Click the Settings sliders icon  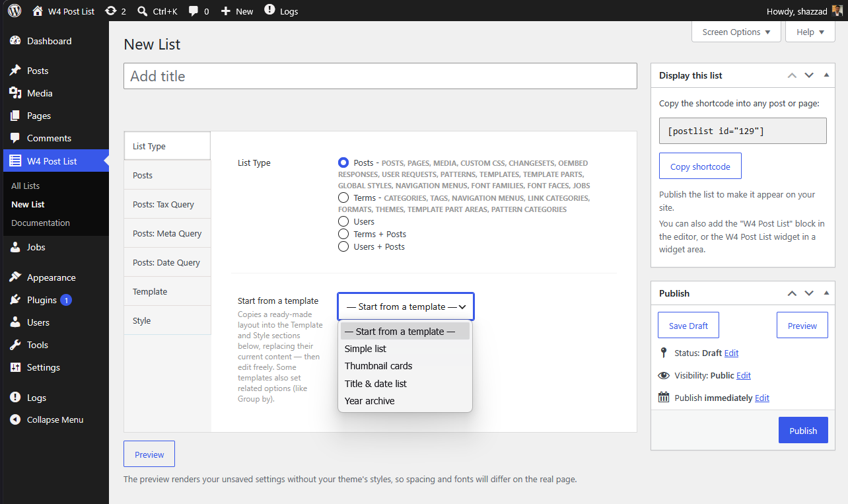15,367
